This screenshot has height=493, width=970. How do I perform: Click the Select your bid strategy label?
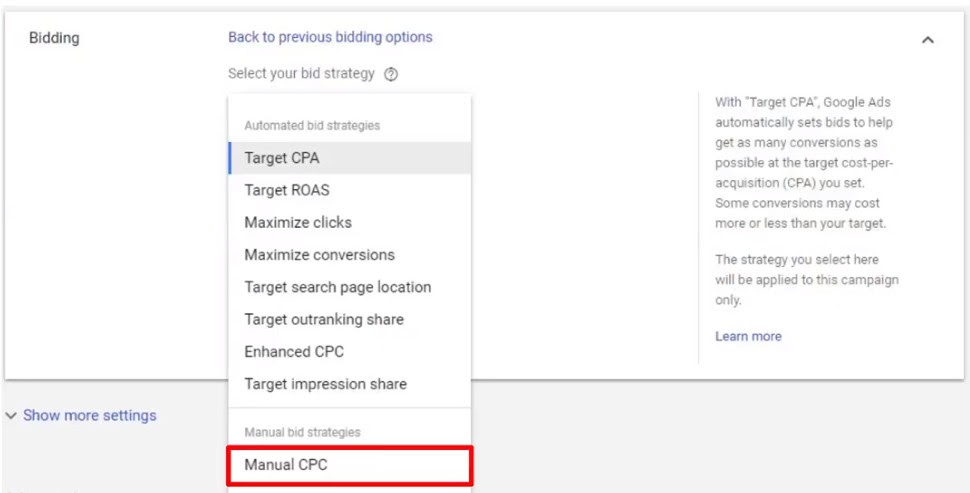pos(301,74)
